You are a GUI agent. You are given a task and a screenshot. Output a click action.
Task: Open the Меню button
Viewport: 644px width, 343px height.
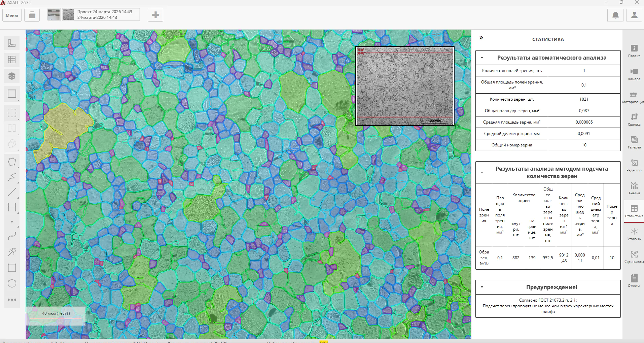pos(12,15)
